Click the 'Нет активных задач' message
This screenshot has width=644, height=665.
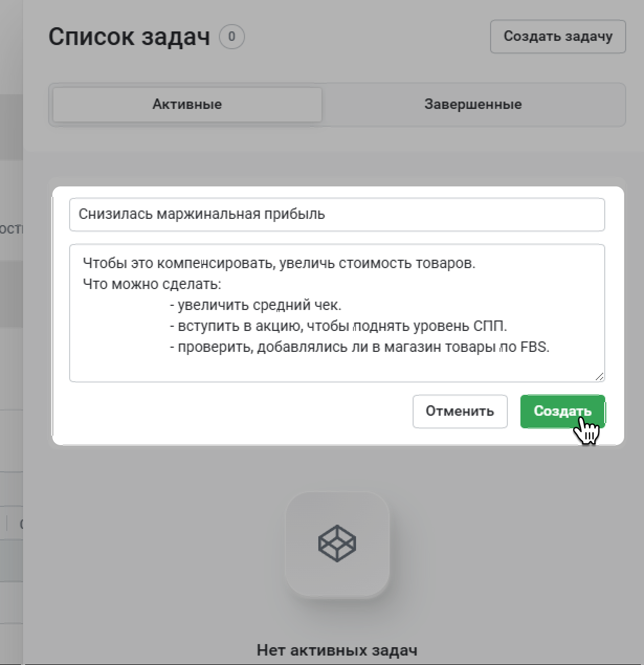[337, 650]
